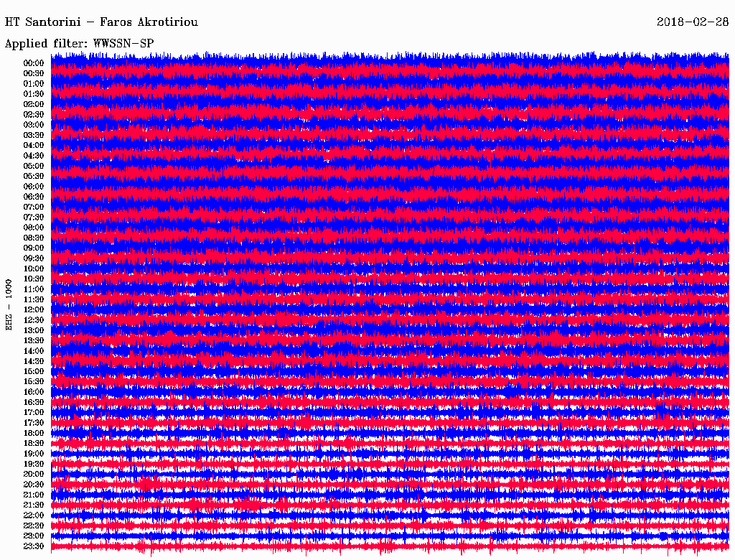Select the 07:30 time label
This screenshot has width=735, height=560.
[34, 218]
